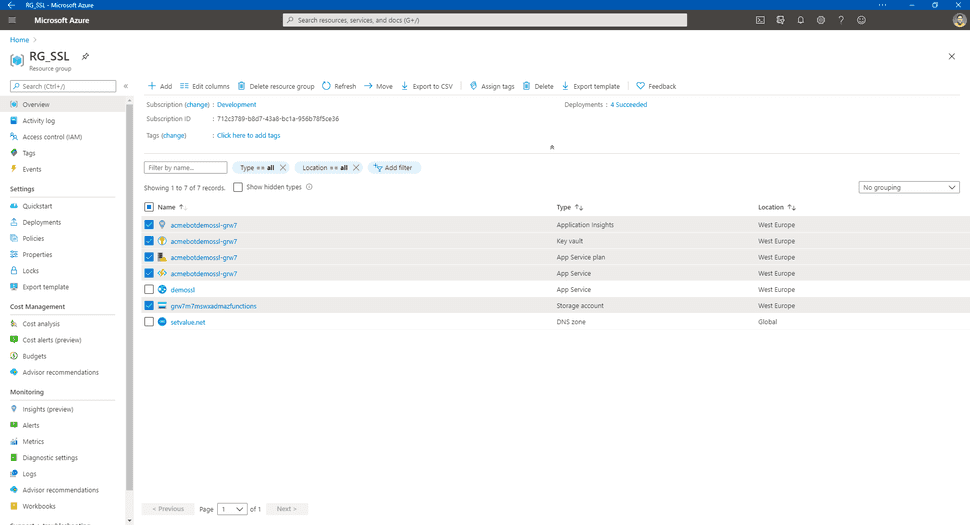970x525 pixels.
Task: Toggle the select-all checkbox in Name header
Action: pyautogui.click(x=149, y=207)
